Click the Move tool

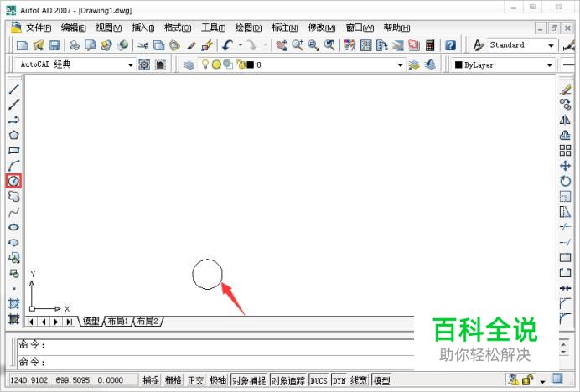coord(565,166)
